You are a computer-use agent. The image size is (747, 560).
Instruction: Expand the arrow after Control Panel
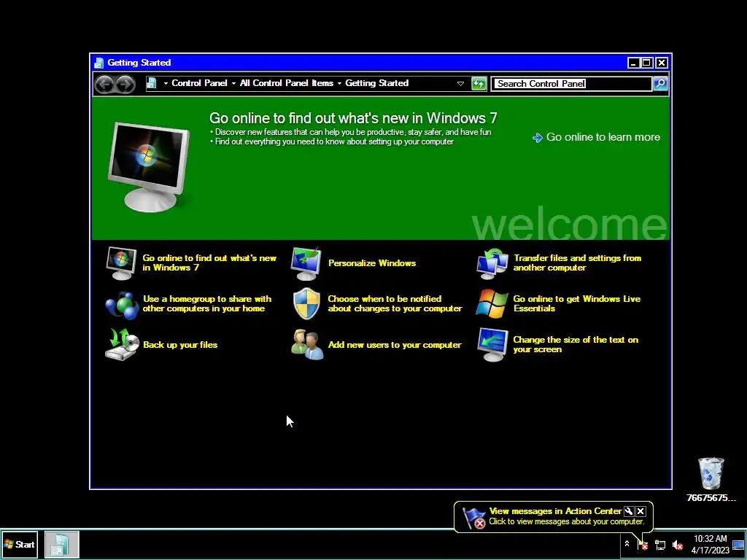[x=233, y=83]
